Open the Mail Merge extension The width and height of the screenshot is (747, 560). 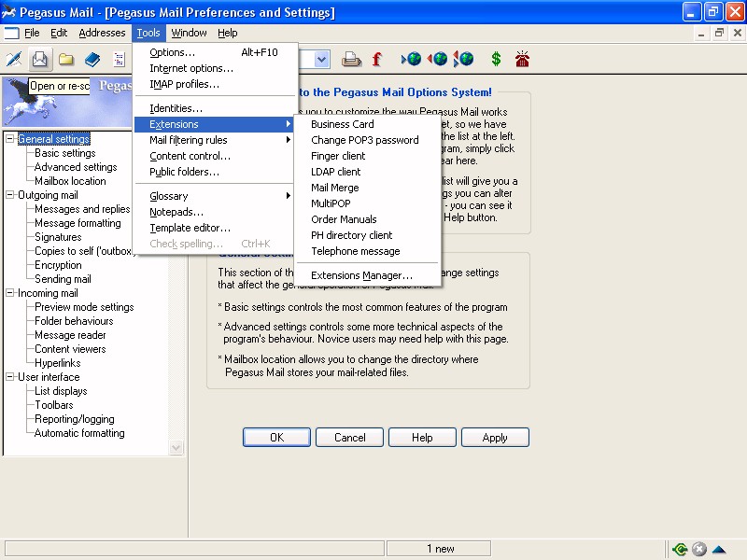[367, 188]
